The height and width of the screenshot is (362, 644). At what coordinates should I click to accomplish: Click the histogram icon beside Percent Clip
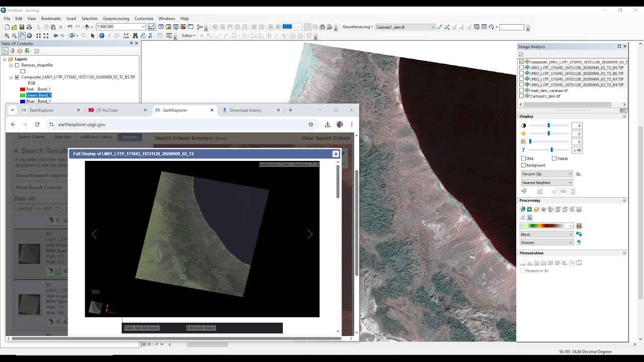579,173
